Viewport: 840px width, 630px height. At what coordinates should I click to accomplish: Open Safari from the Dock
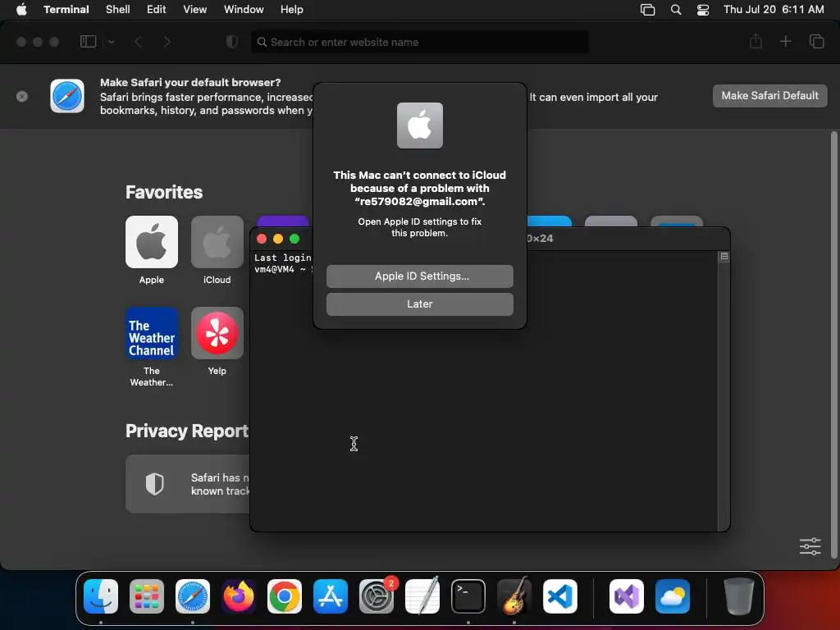[193, 596]
